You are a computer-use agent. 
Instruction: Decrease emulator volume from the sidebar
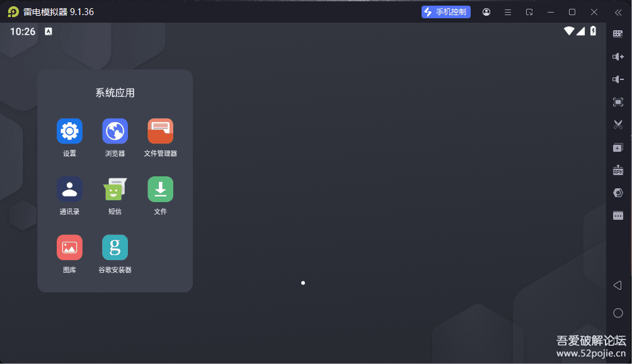click(x=618, y=79)
